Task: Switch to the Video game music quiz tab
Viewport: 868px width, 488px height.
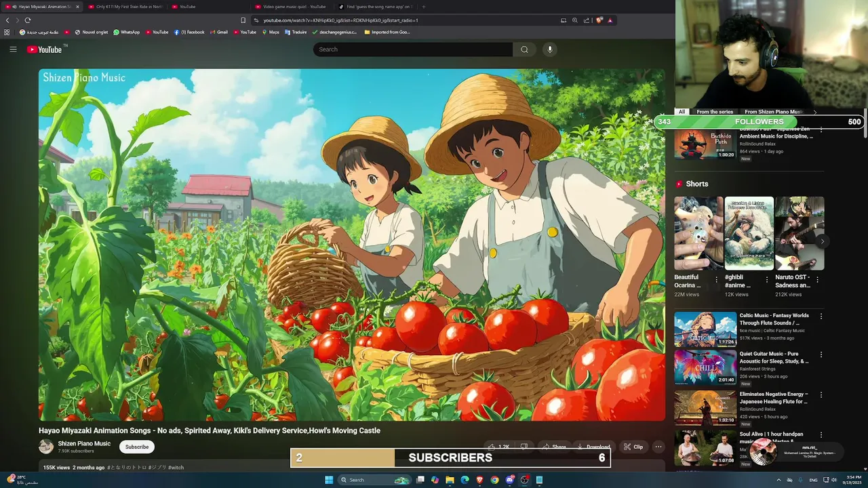Action: click(x=291, y=7)
